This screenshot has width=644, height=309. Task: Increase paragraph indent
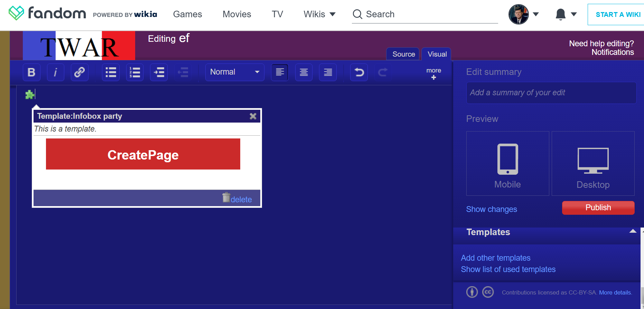click(159, 72)
